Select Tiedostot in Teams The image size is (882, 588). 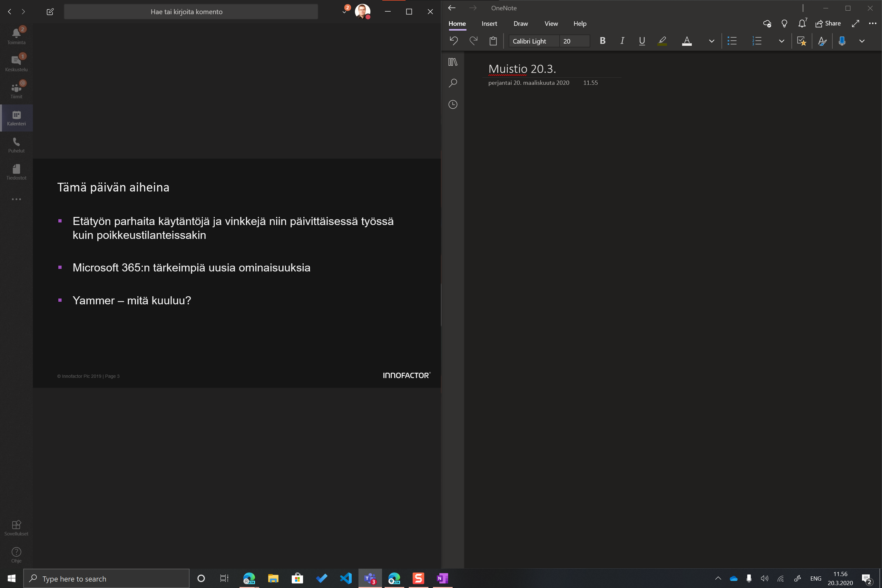click(x=16, y=172)
